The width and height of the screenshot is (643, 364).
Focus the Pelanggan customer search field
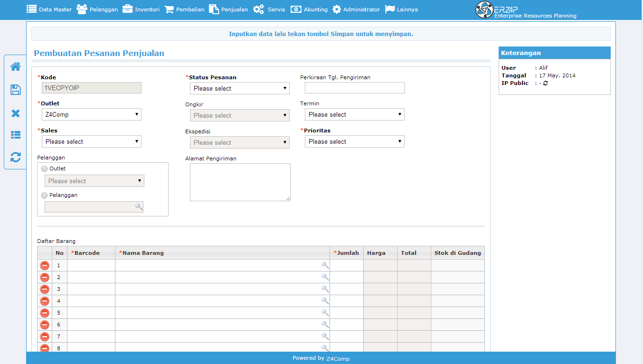94,206
